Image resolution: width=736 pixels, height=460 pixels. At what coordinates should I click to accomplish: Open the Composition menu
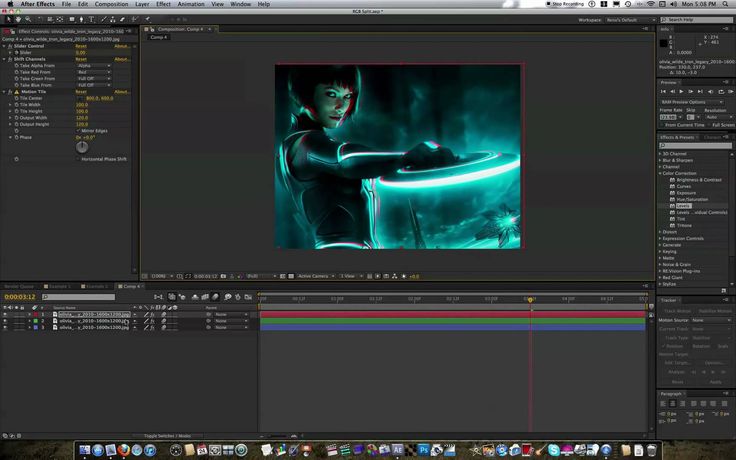pos(111,4)
